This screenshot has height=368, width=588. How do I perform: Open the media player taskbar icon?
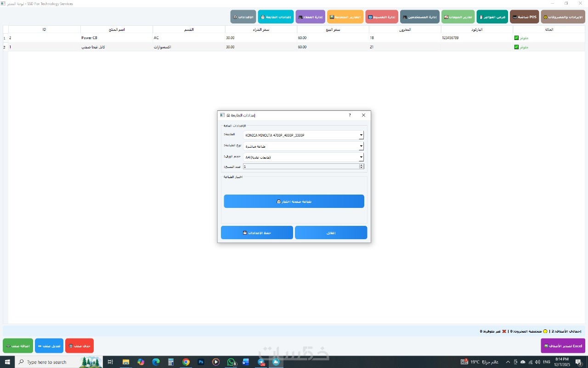click(x=216, y=362)
